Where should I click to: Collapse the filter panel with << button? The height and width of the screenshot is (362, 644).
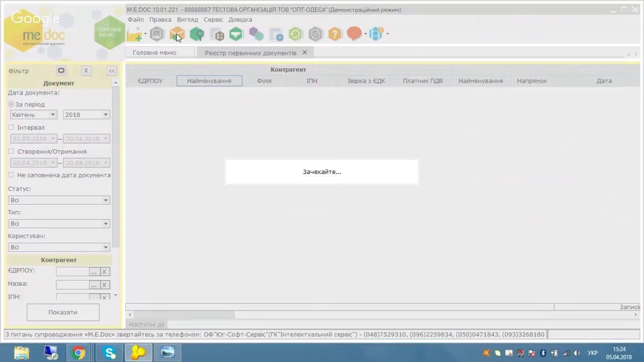112,71
